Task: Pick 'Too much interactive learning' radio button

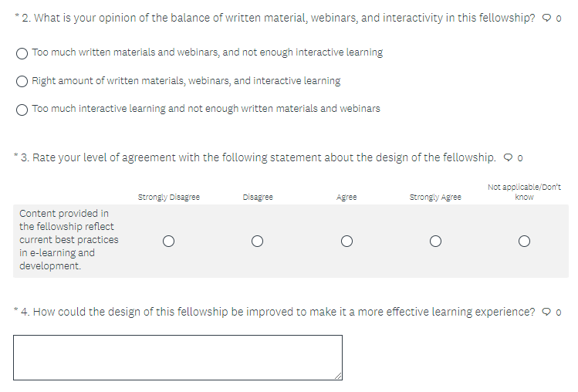Action: click(x=23, y=109)
